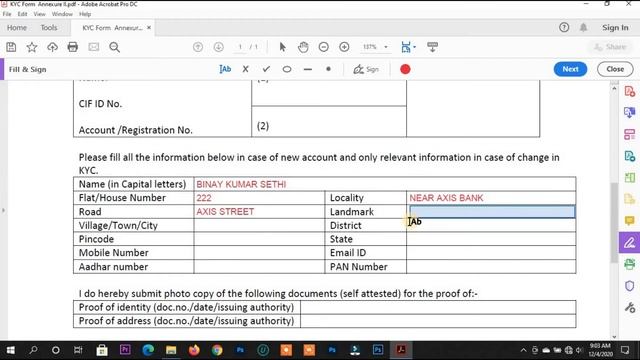Open the Comment side panel icon
Viewport: 640px width, 360px height.
(x=630, y=221)
